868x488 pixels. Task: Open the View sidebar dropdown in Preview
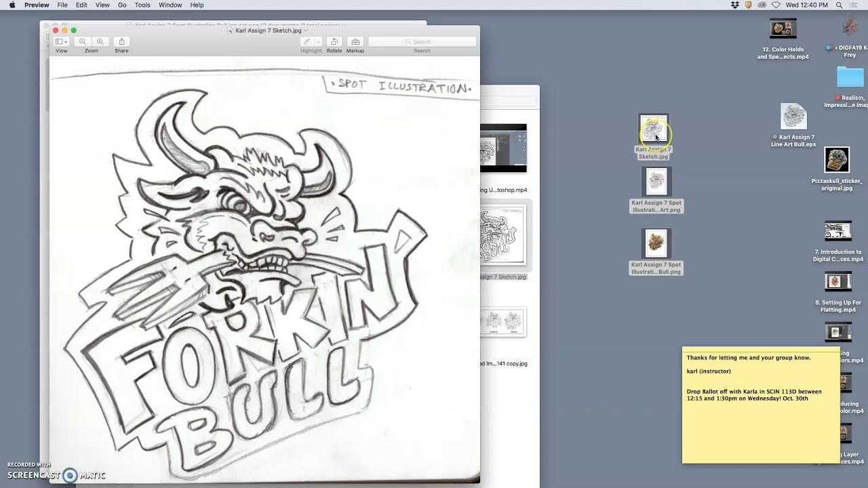(61, 41)
